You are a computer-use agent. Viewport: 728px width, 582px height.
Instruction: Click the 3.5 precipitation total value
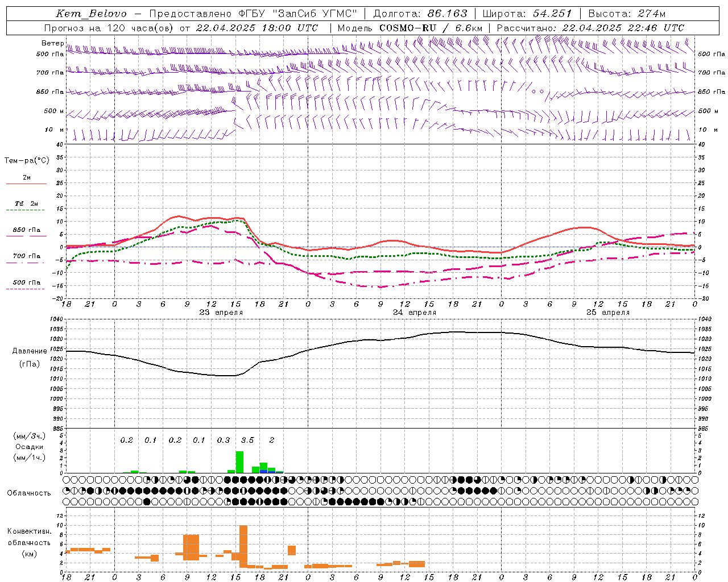pyautogui.click(x=247, y=440)
